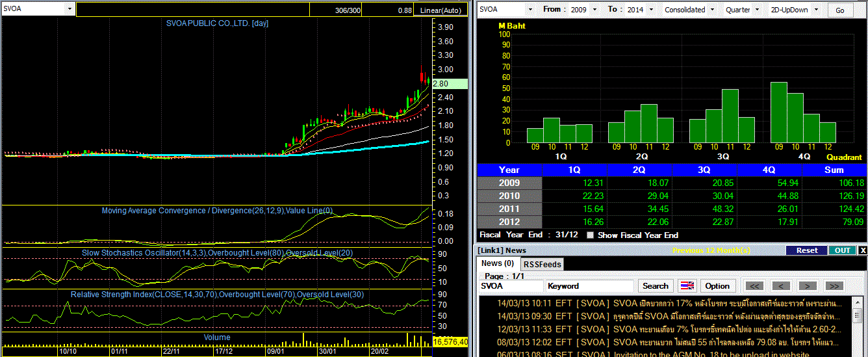Open the financial panel SVOA symbol dropdown

coord(530,10)
